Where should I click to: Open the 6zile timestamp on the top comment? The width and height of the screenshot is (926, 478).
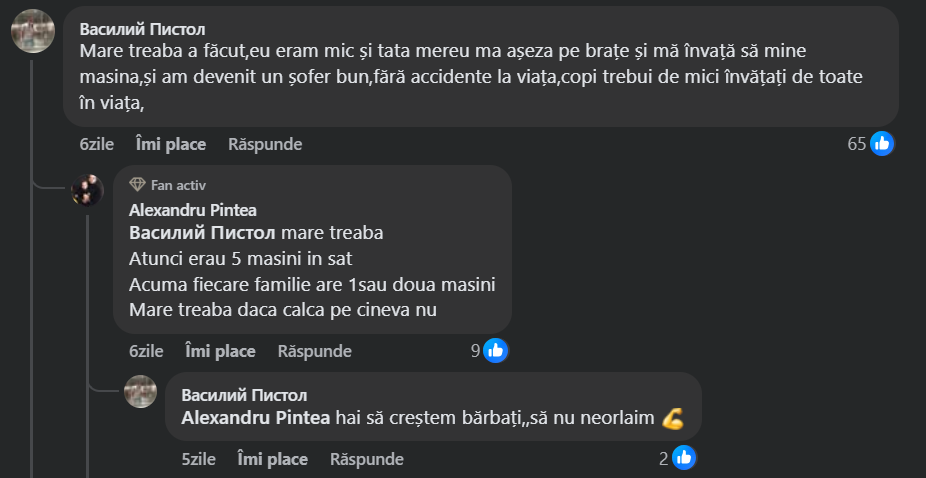click(96, 144)
